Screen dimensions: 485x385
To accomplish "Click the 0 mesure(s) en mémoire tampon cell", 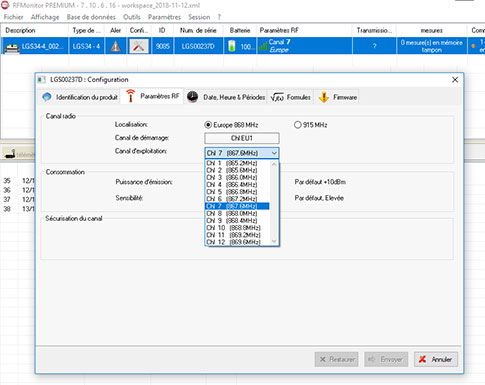I will pos(431,46).
